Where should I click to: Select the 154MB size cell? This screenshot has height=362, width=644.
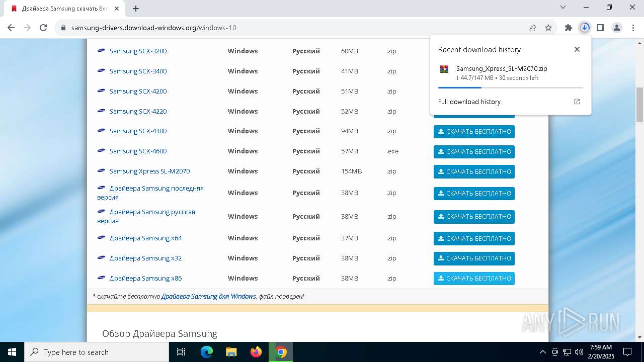tap(351, 171)
